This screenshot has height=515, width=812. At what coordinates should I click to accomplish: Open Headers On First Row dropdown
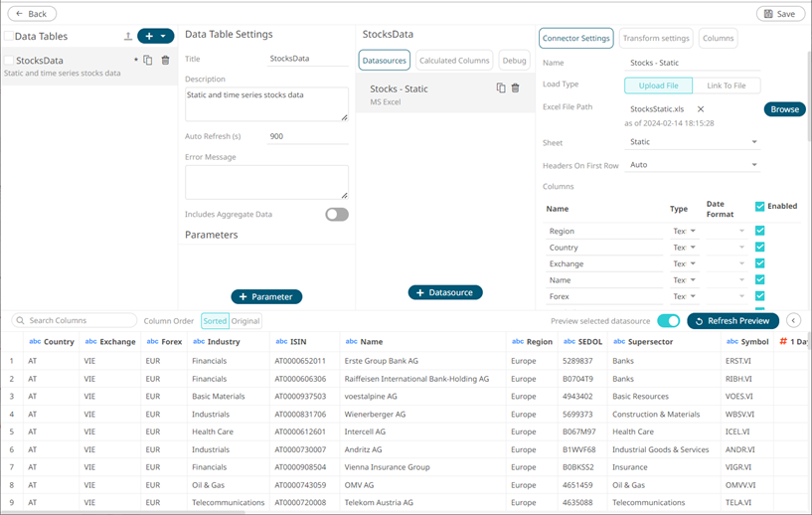693,165
